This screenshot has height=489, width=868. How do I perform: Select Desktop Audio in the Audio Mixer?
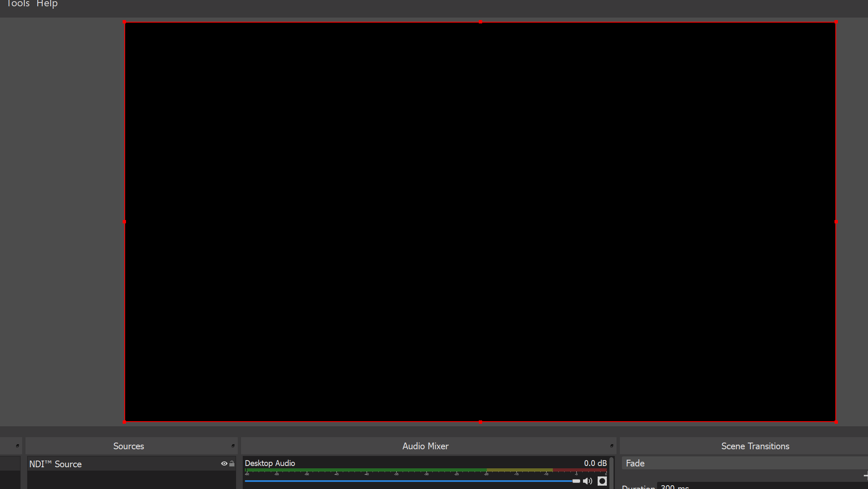[x=270, y=463]
